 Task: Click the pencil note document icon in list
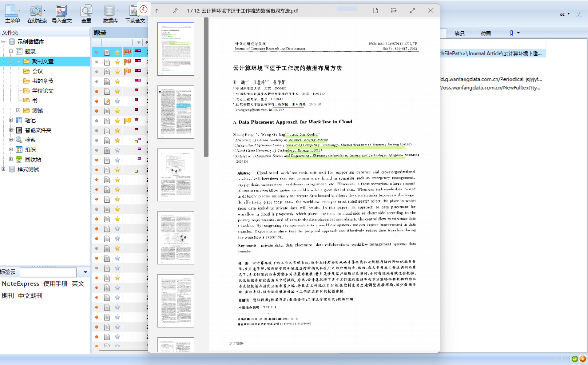click(x=107, y=101)
